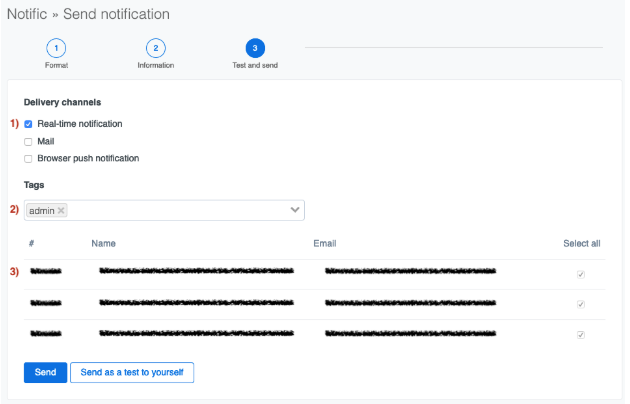Viewport: 630px width, 404px height.
Task: Click the Tags heading
Action: tap(34, 185)
